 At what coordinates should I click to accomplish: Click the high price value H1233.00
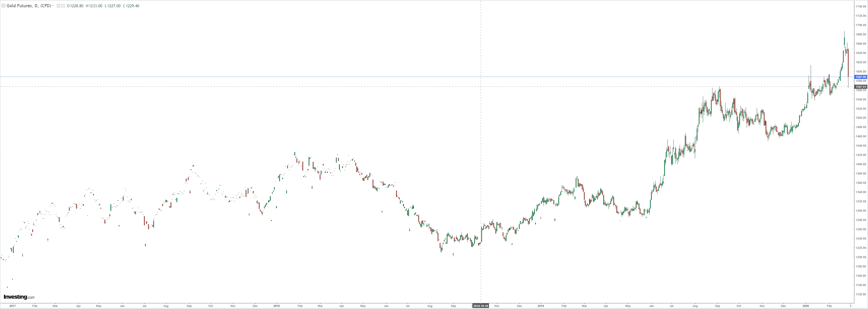[x=94, y=6]
